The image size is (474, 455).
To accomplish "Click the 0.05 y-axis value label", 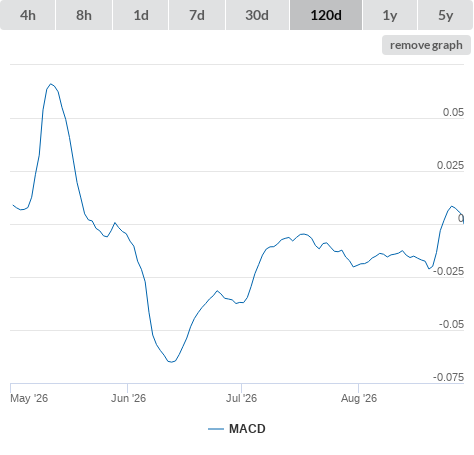I will pos(453,112).
